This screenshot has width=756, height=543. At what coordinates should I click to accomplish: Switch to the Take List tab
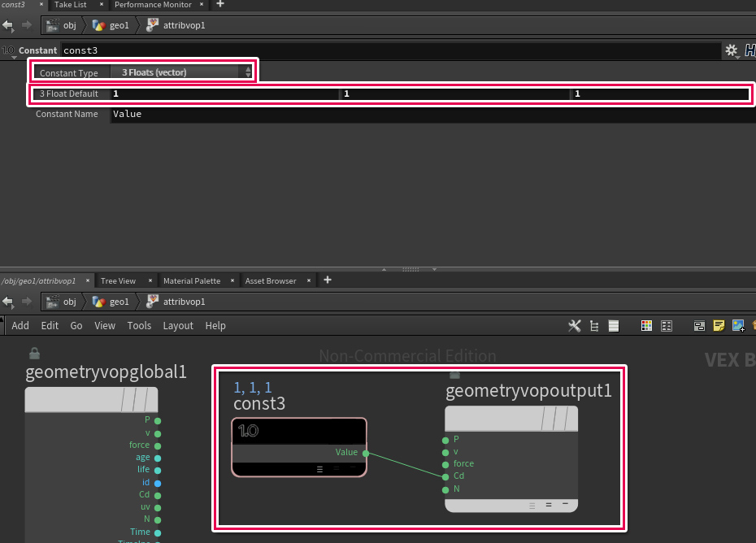71,5
